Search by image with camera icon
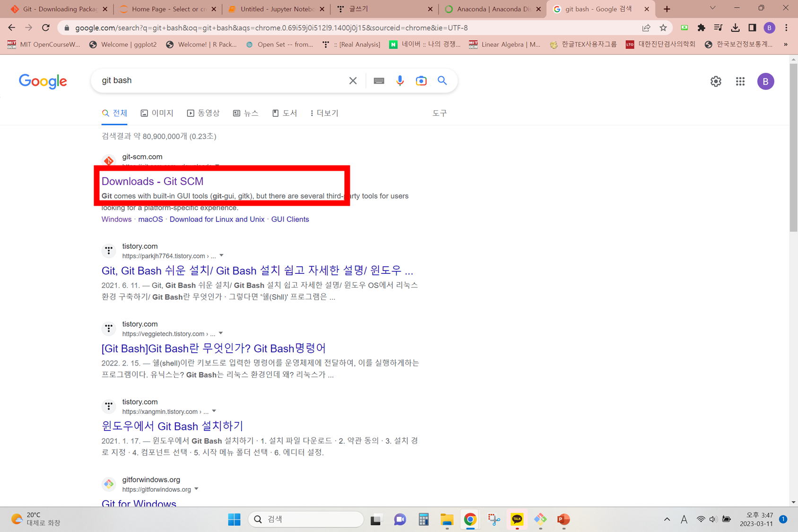The height and width of the screenshot is (532, 798). (421, 81)
